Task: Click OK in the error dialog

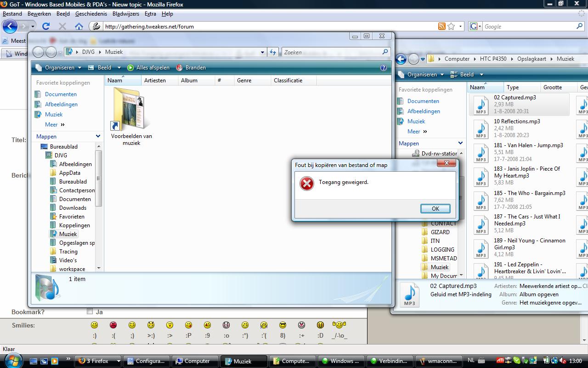Action: (435, 208)
